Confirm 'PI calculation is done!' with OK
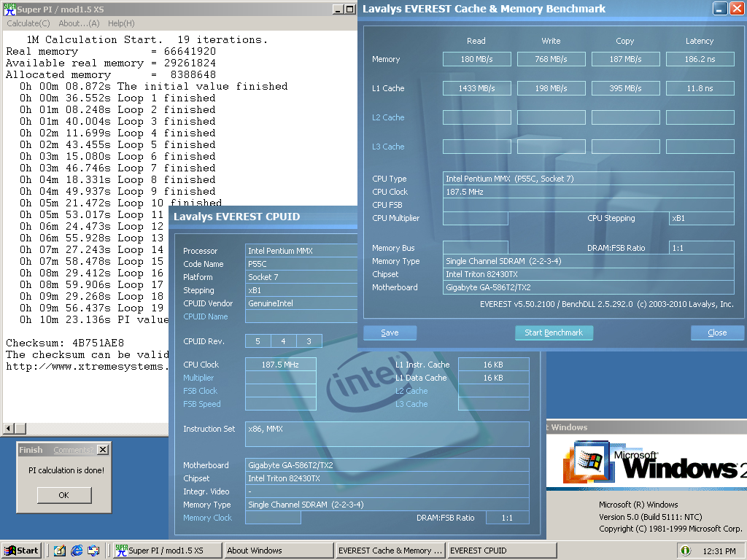Screen dimensions: 747x560 (x=64, y=495)
